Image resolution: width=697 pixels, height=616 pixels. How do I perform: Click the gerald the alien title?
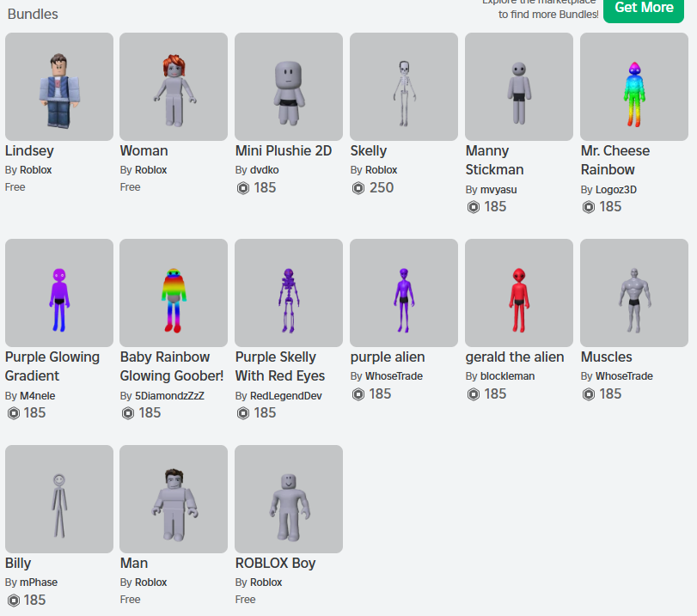515,357
